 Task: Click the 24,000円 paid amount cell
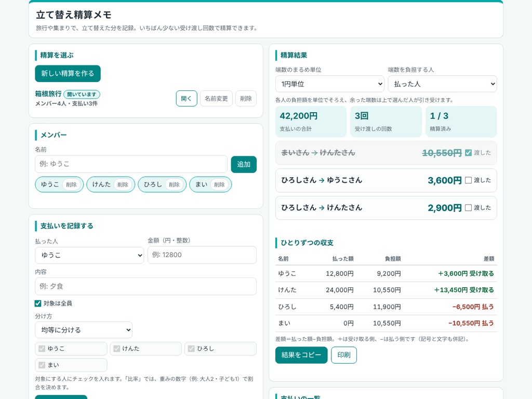coord(340,290)
